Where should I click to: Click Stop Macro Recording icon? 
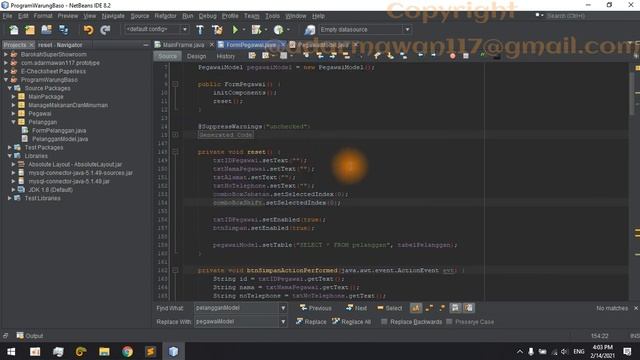point(466,56)
